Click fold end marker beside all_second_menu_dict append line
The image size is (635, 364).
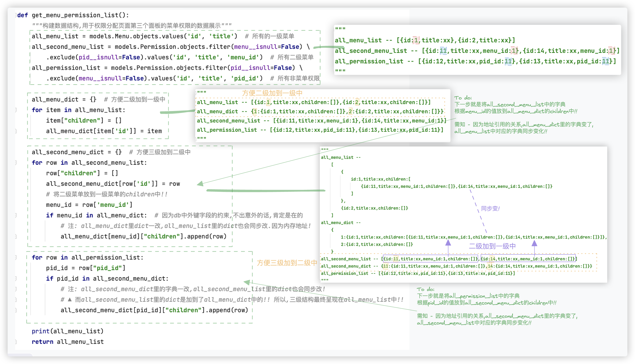(x=16, y=310)
